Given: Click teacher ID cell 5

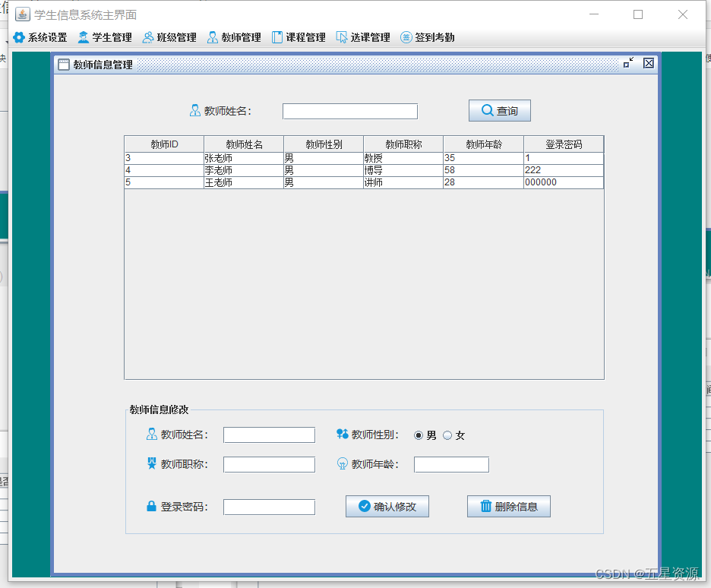Looking at the screenshot, I should pyautogui.click(x=164, y=182).
